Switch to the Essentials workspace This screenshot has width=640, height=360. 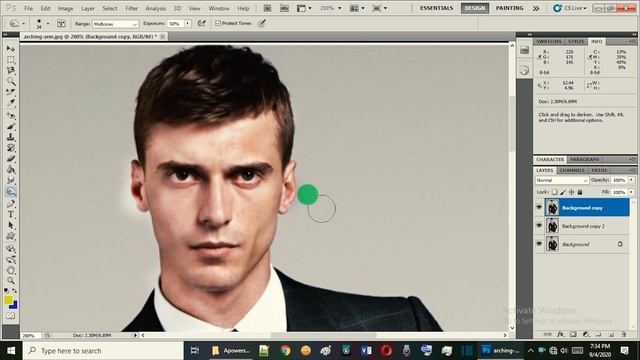point(436,8)
